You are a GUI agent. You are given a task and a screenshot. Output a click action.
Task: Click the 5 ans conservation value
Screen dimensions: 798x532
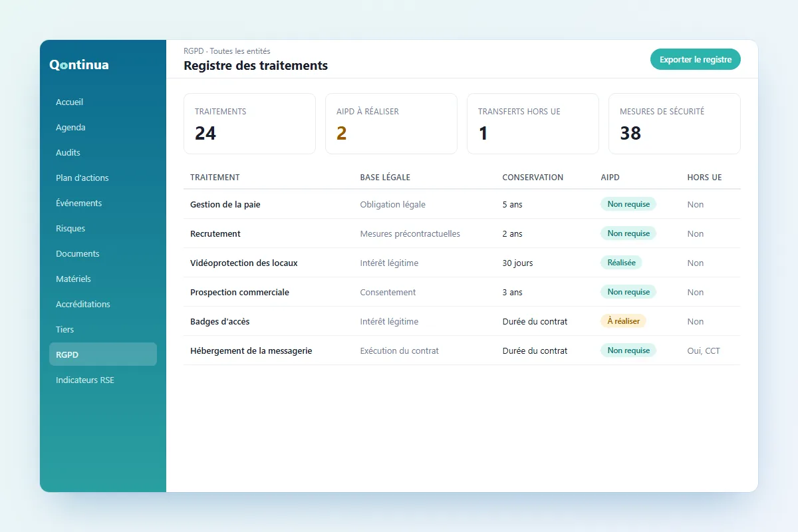512,204
